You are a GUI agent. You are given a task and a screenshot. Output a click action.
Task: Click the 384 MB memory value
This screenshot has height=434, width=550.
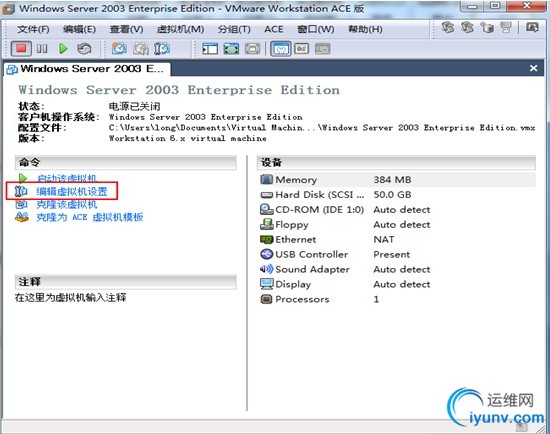(x=392, y=180)
